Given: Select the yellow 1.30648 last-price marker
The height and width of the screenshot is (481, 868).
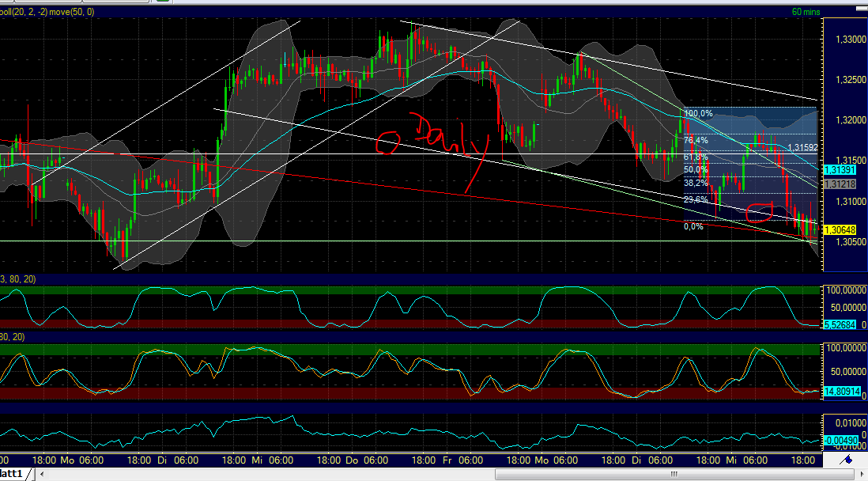Looking at the screenshot, I should tap(841, 229).
